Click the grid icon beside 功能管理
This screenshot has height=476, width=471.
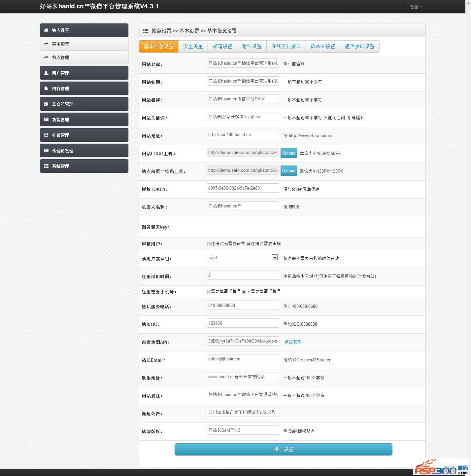pyautogui.click(x=46, y=120)
